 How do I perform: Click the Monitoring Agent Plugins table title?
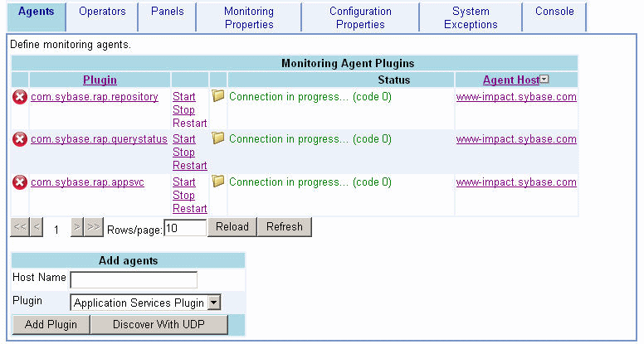[x=348, y=64]
